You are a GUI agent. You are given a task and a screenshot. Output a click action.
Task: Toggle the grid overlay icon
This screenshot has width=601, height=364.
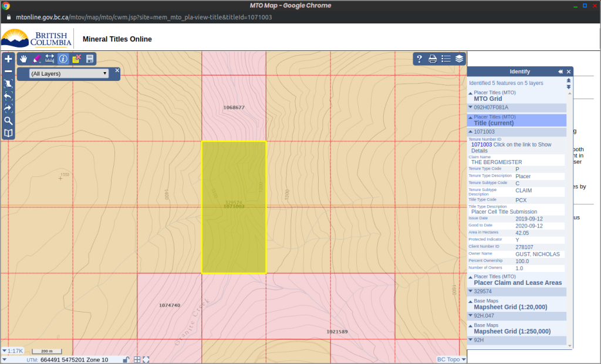tap(137, 359)
